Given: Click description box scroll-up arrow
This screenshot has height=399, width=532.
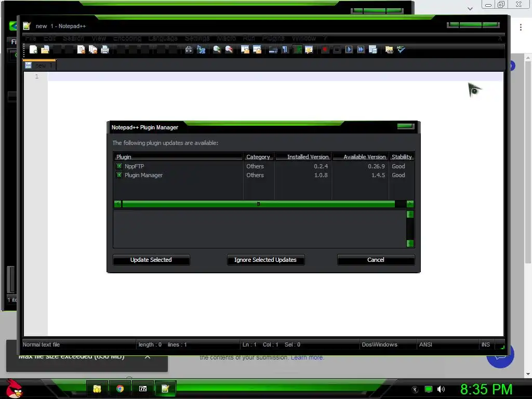Looking at the screenshot, I should click(x=410, y=214).
